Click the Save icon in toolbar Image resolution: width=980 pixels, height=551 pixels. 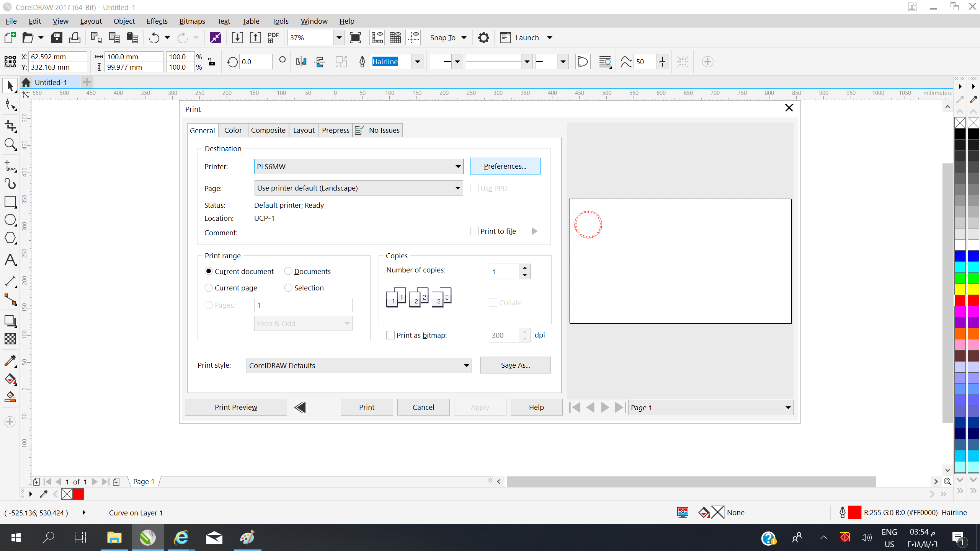pos(57,37)
